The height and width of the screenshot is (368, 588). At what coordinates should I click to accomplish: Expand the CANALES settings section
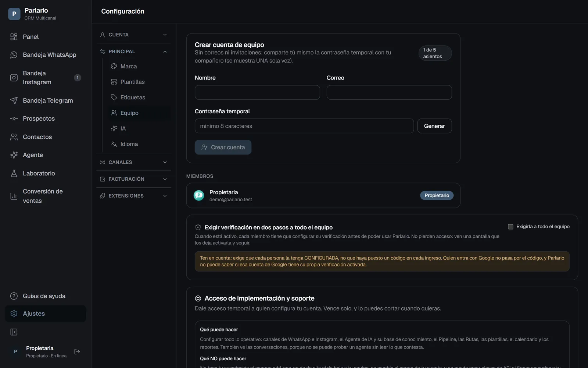134,162
